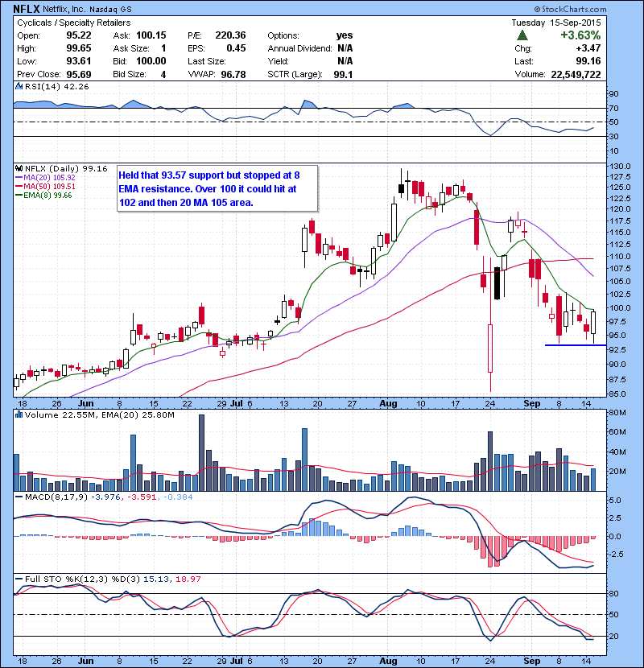Screen dimensions: 644x668
Task: Click the volume bars icon beside Volume label
Action: point(19,414)
